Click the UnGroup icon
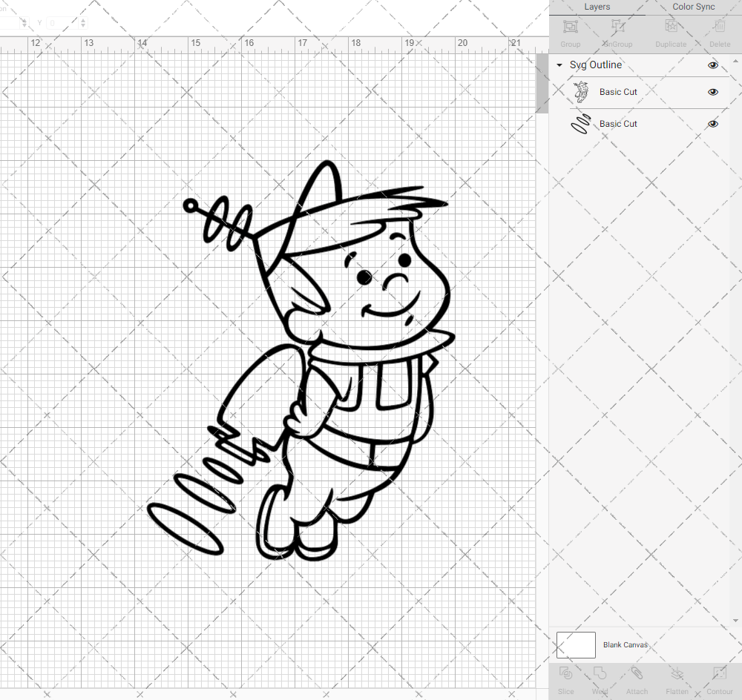742x700 pixels. point(618,26)
